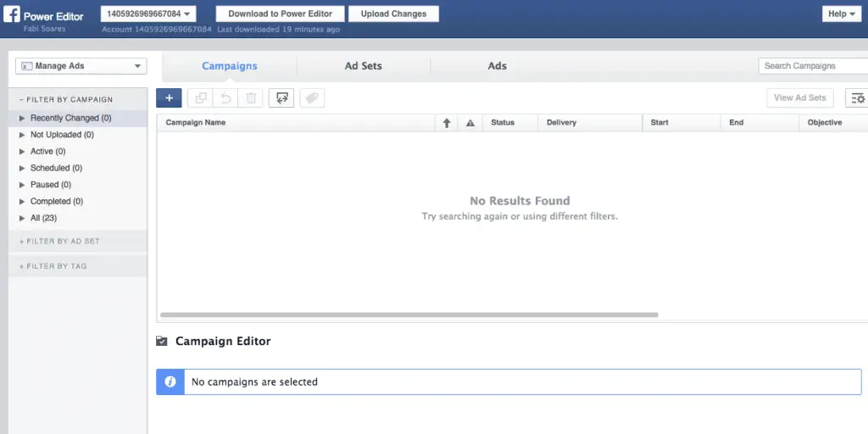The height and width of the screenshot is (434, 868).
Task: Click the horizontal scrollbar under the table
Action: (x=409, y=315)
